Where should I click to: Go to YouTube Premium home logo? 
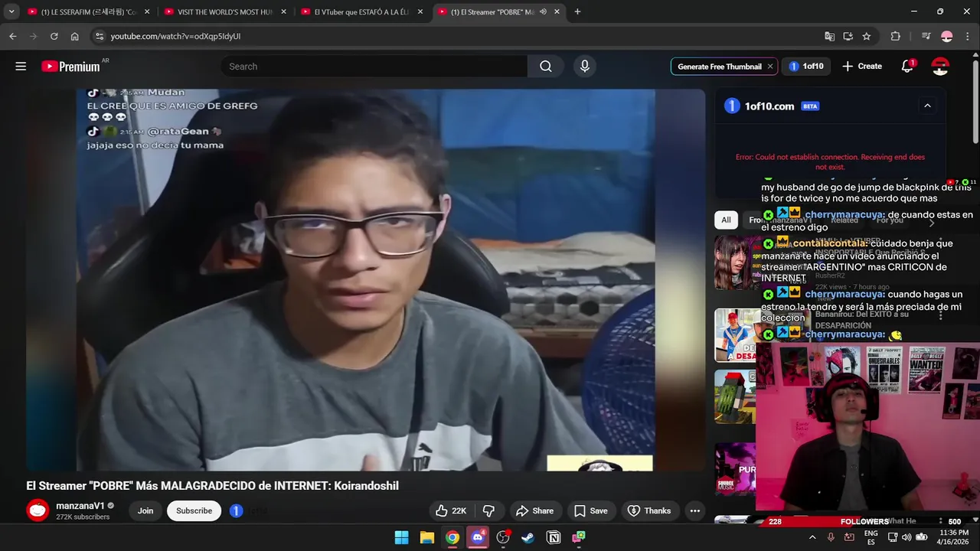pyautogui.click(x=70, y=67)
